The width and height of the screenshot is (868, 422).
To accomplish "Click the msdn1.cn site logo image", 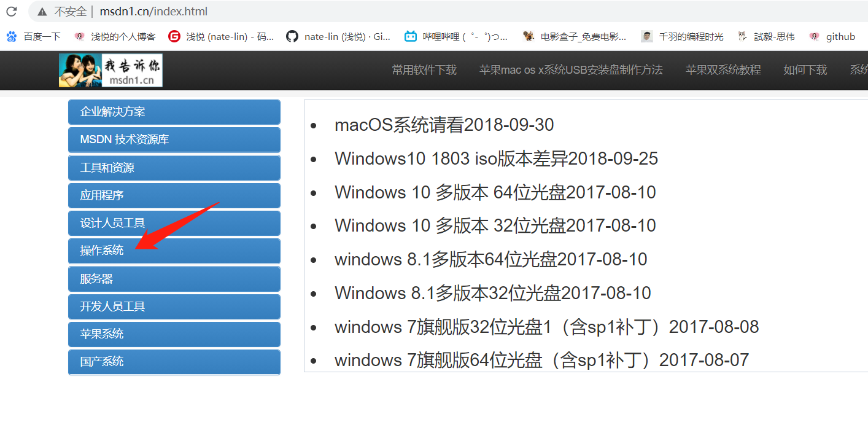I will tap(110, 70).
